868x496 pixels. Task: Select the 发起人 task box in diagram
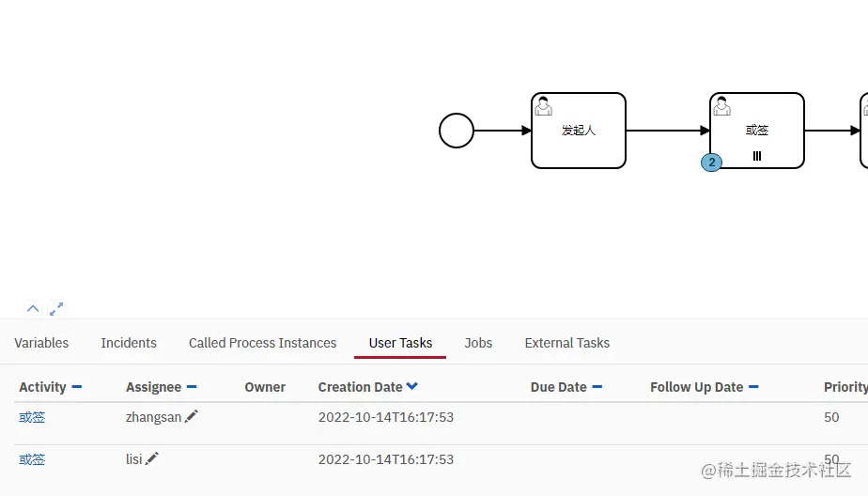pos(579,131)
